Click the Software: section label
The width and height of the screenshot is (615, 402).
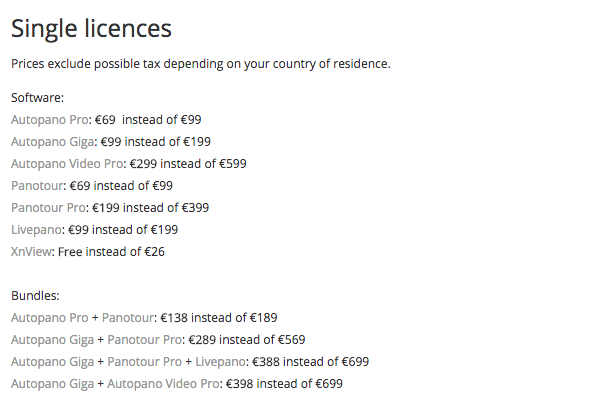37,98
